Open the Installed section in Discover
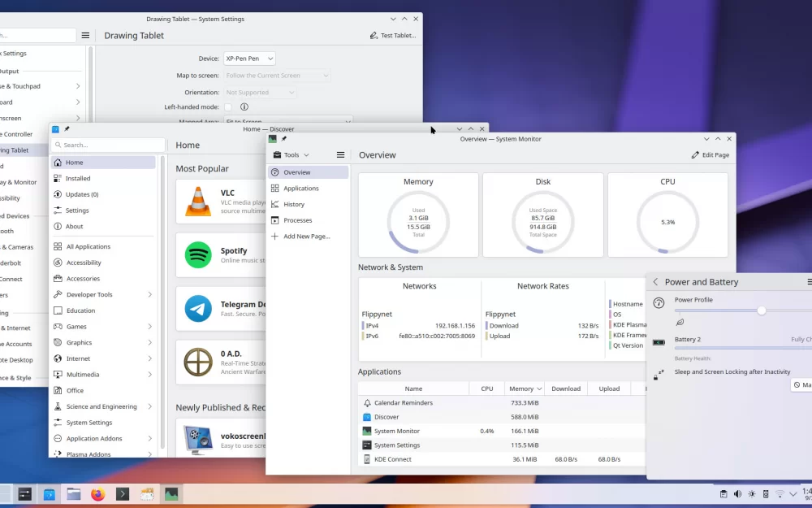 pos(78,178)
